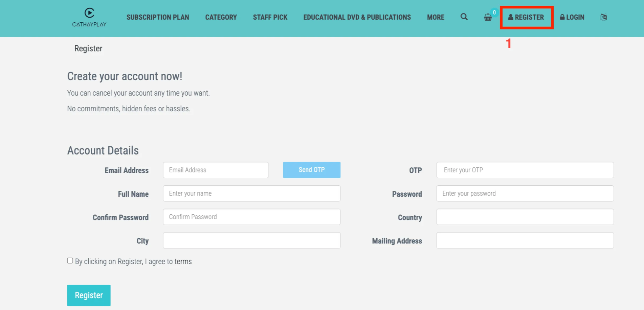Open the STAFF PICK section
This screenshot has width=644, height=310.
click(270, 17)
